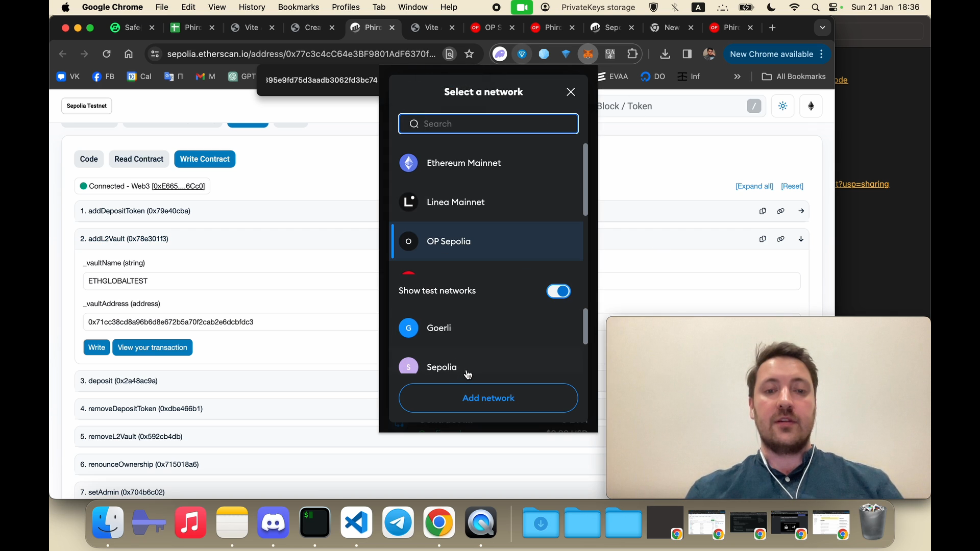Open connected wallet address 0xE665...6Cc0 link
Screen dimensions: 980x551
click(x=178, y=186)
